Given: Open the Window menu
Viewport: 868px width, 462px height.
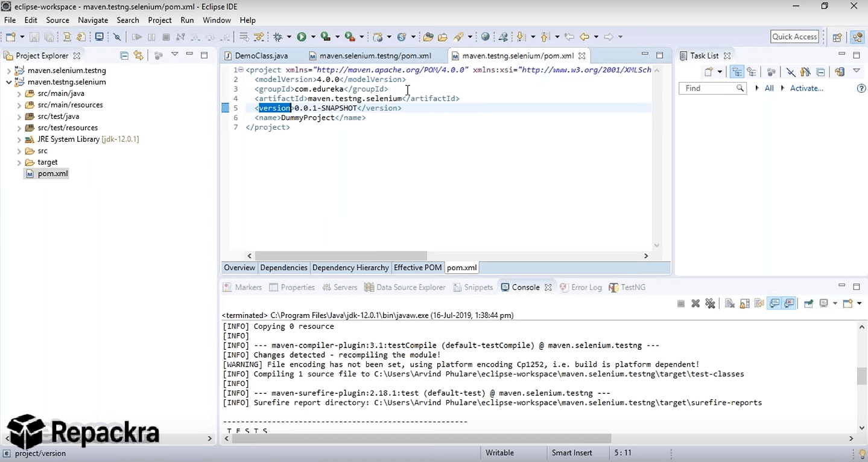Looking at the screenshot, I should click(x=217, y=20).
